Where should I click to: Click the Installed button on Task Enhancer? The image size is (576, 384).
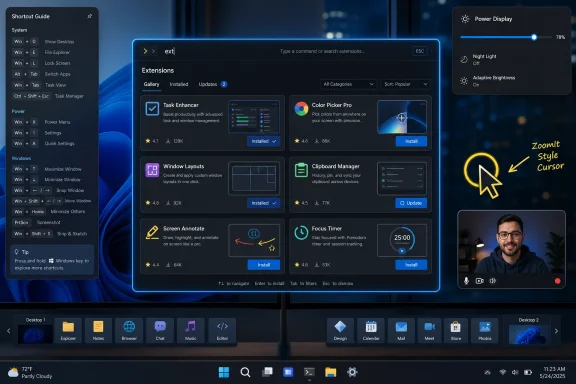pyautogui.click(x=263, y=141)
